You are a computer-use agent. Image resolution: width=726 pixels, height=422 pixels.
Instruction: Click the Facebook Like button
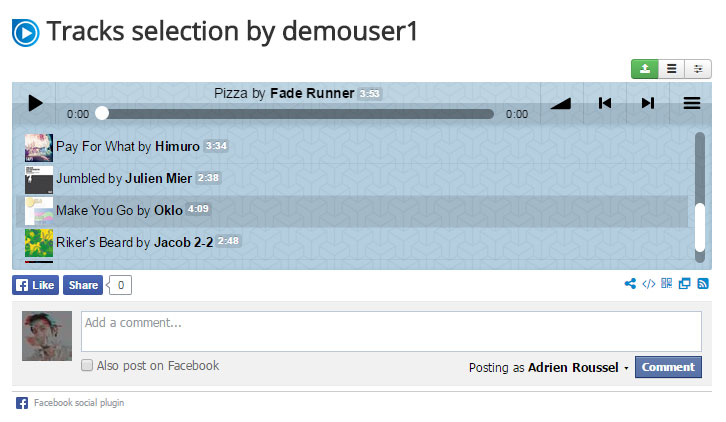pyautogui.click(x=36, y=285)
